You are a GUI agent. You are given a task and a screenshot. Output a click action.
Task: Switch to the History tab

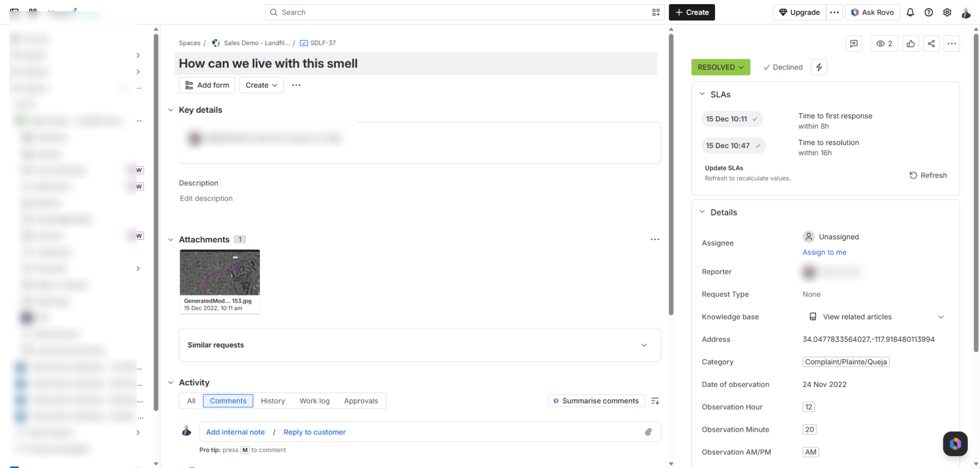(x=273, y=401)
